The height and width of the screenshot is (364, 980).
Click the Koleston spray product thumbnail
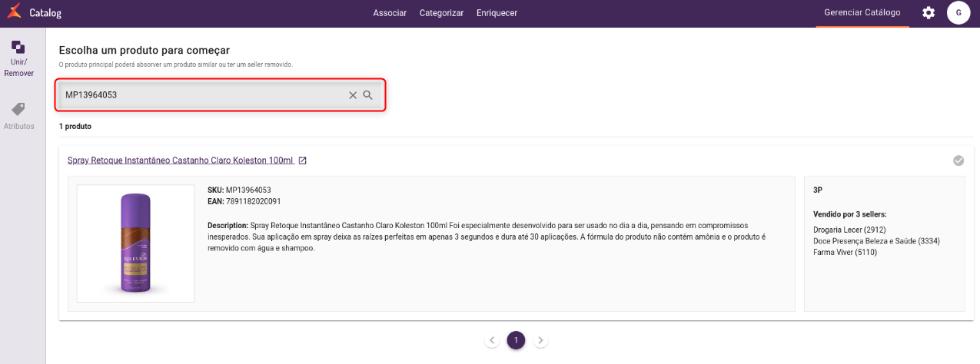(x=136, y=243)
